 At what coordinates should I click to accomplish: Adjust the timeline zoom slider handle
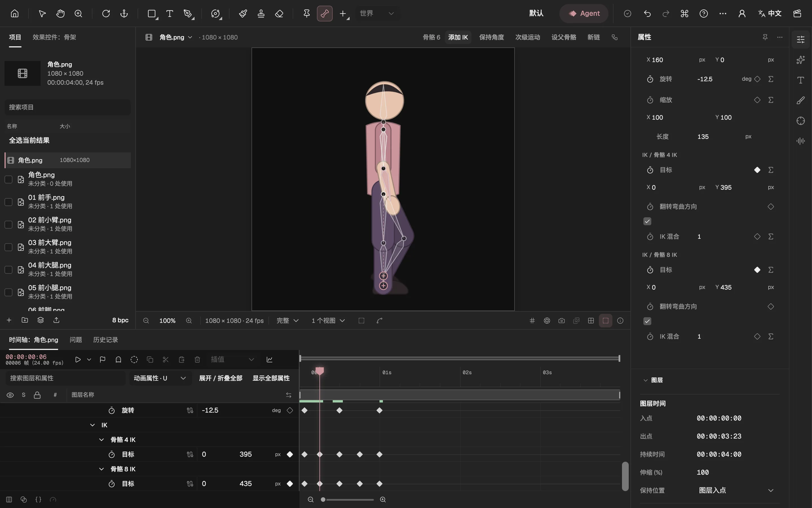[x=323, y=500]
